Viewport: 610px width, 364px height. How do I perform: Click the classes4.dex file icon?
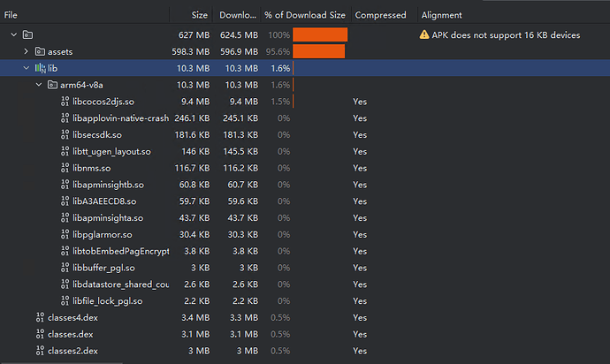(40, 318)
